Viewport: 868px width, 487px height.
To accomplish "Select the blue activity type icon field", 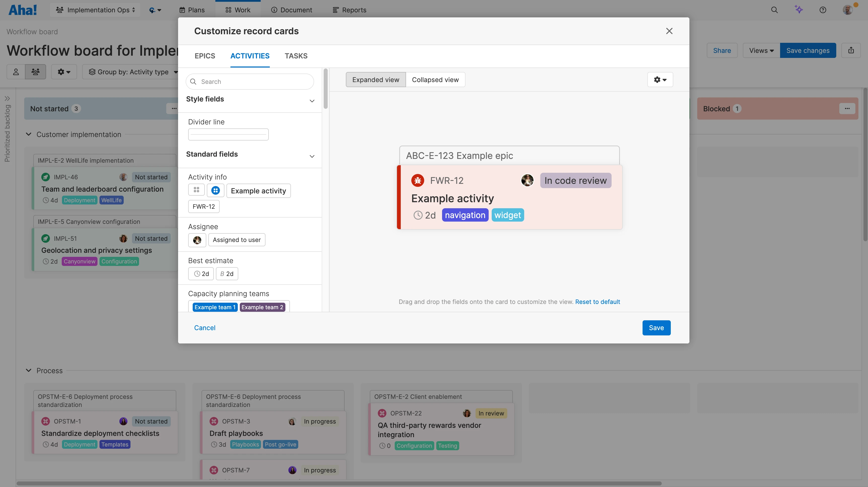I will click(215, 190).
